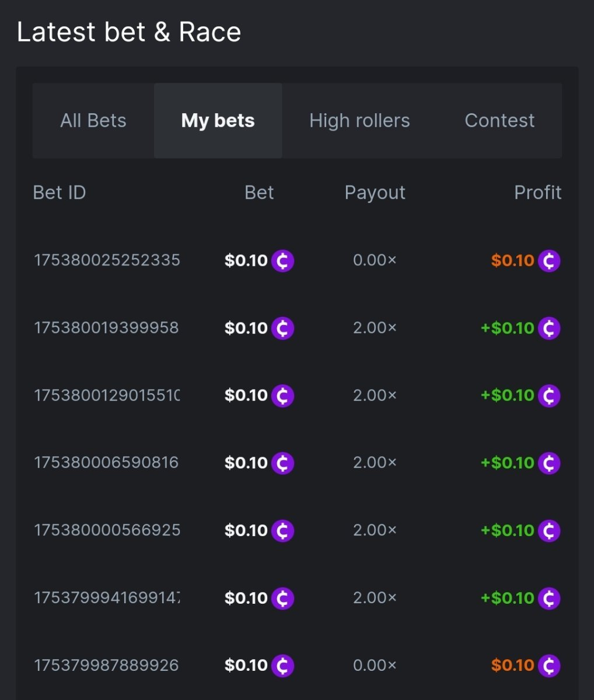
Task: Click the Profit column header
Action: pyautogui.click(x=537, y=192)
